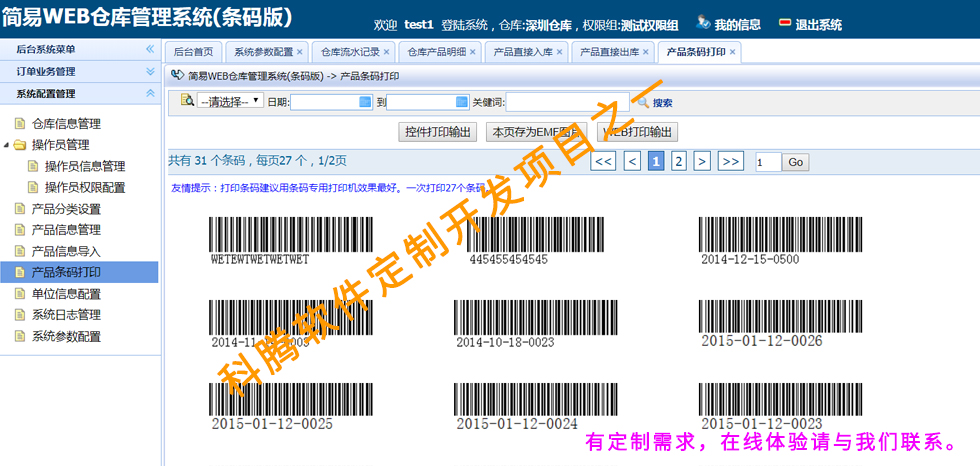Click page icon beside 产品分类设置

20,209
